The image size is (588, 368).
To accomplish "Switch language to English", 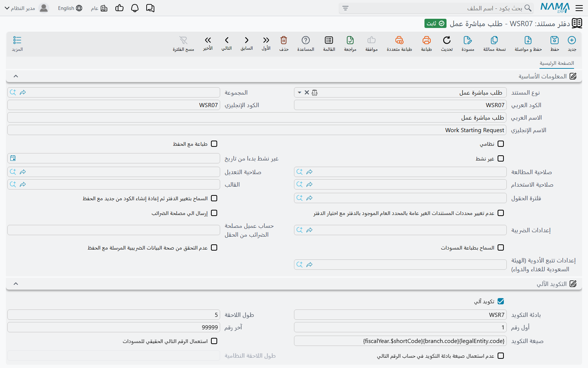I will click(70, 8).
